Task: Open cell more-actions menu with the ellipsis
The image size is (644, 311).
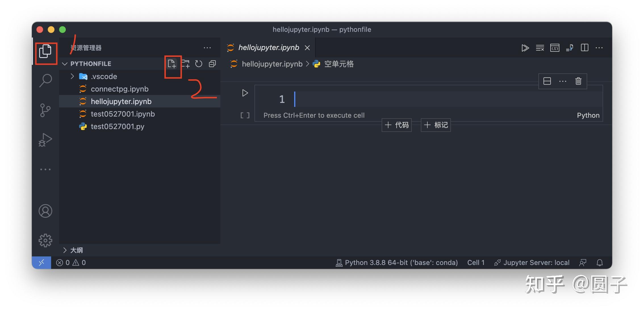Action: coord(562,81)
